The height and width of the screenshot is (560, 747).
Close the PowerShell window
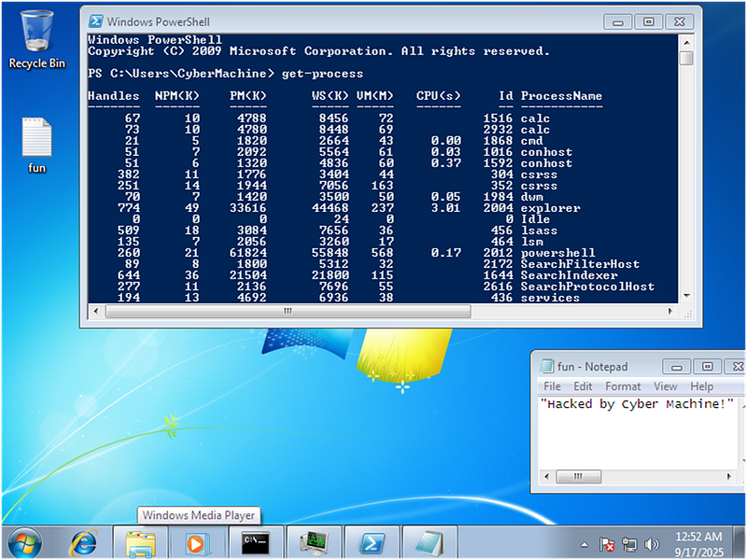click(x=680, y=21)
